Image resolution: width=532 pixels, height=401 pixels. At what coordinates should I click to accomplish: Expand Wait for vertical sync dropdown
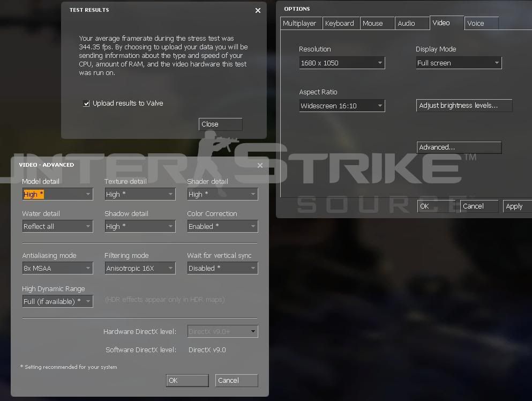(x=222, y=268)
